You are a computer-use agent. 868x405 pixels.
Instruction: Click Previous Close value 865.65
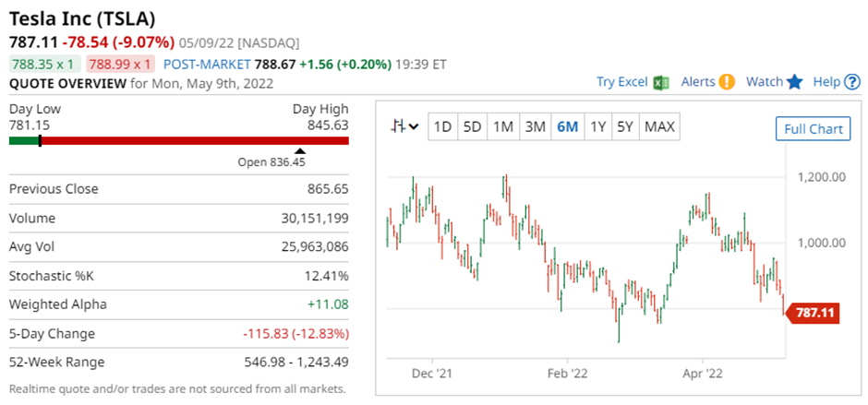click(x=328, y=189)
